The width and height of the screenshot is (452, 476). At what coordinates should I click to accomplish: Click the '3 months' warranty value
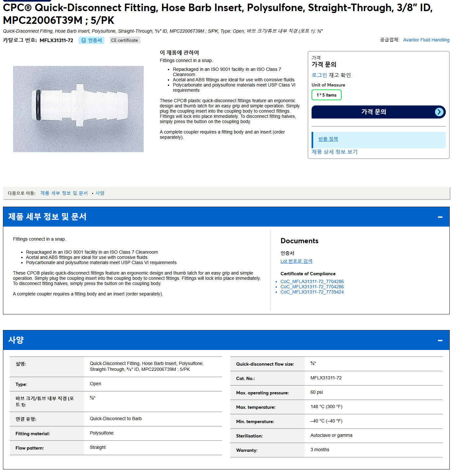pyautogui.click(x=320, y=450)
